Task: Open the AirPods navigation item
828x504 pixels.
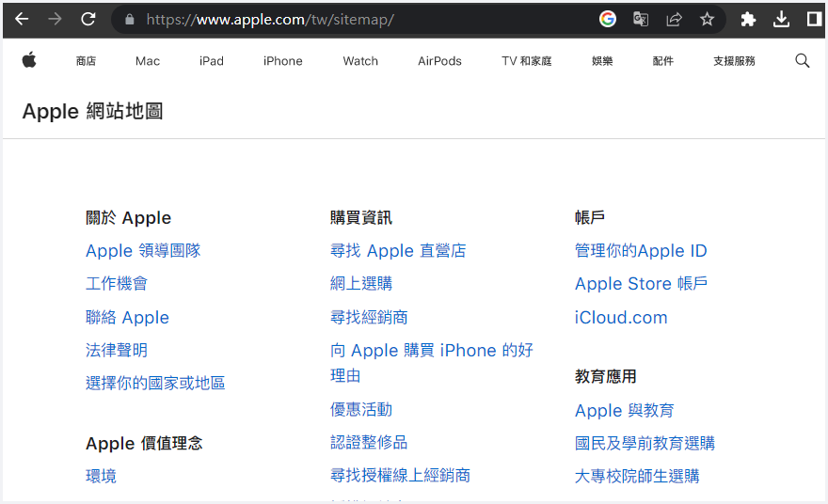Action: coord(440,61)
